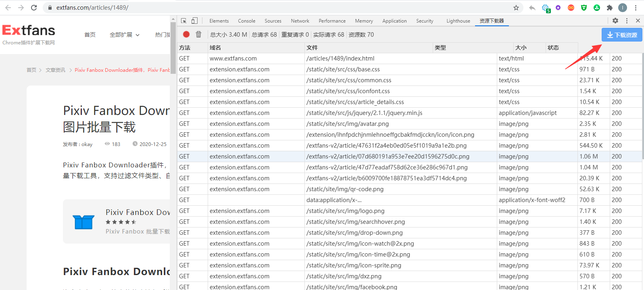Screen dimensions: 644x290
Task: Click the red infinity extension icon
Action: 571,8
